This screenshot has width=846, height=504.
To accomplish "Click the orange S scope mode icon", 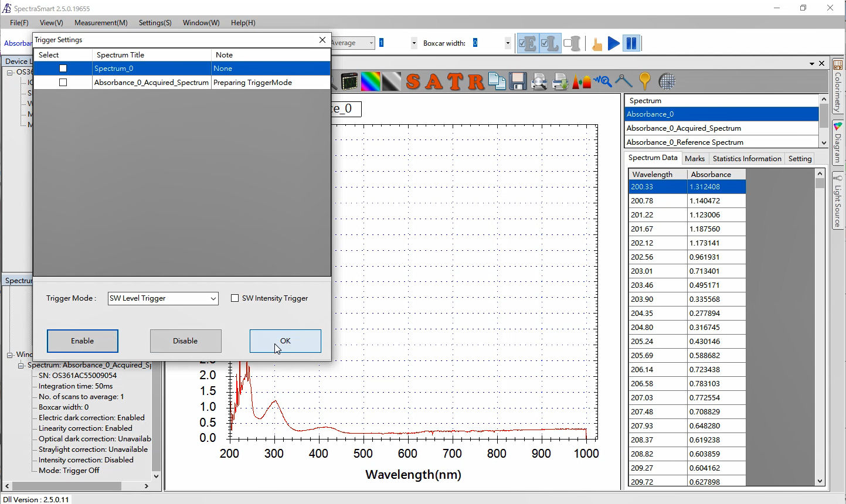I will click(413, 81).
